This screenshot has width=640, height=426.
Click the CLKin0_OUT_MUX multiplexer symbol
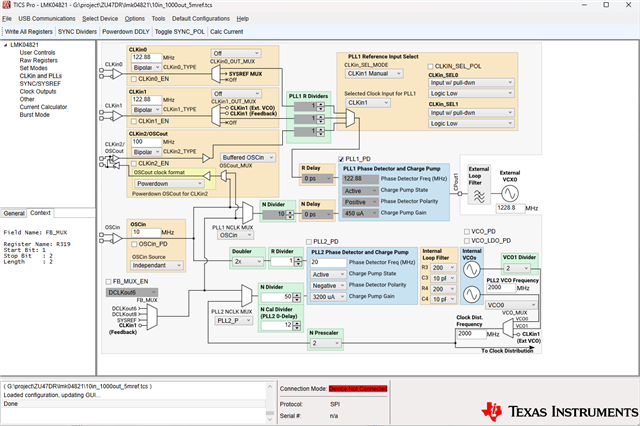click(216, 74)
